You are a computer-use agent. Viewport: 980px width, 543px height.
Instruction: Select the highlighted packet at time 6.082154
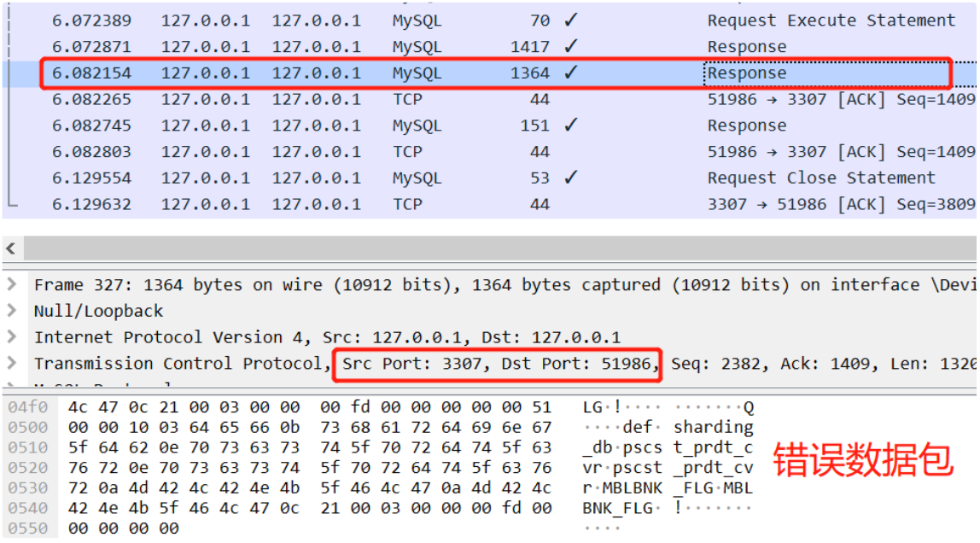tap(489, 73)
